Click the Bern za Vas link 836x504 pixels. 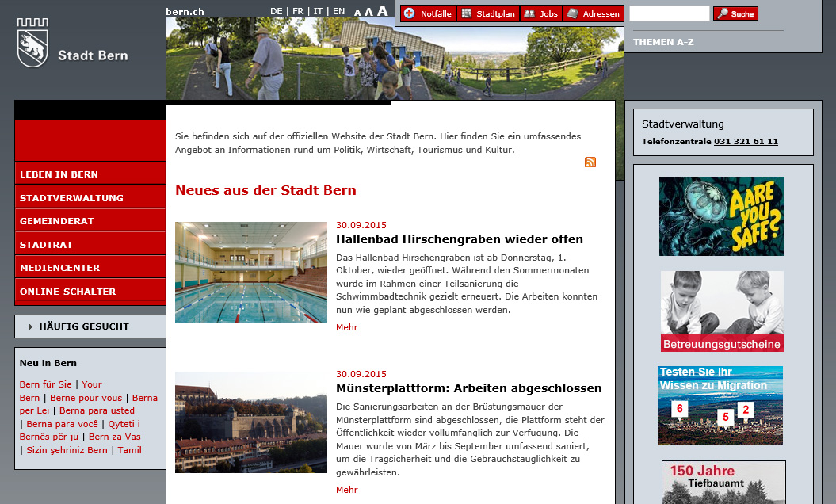click(115, 437)
